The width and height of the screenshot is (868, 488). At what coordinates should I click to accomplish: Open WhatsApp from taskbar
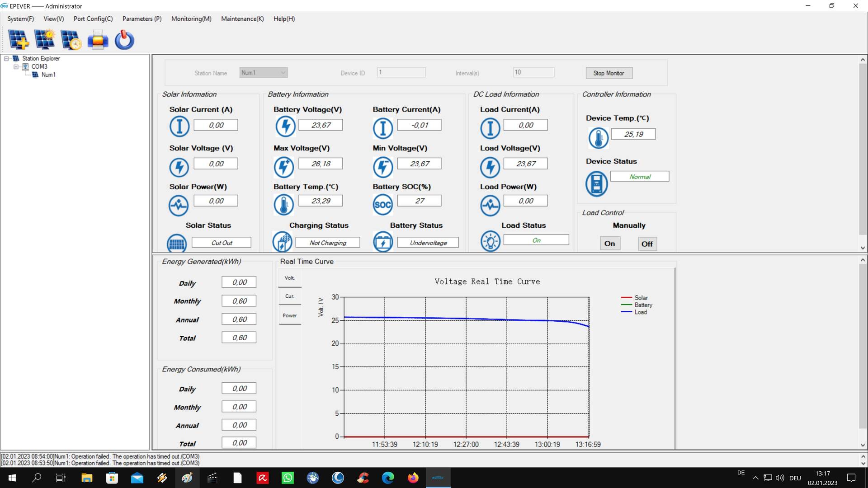(288, 478)
